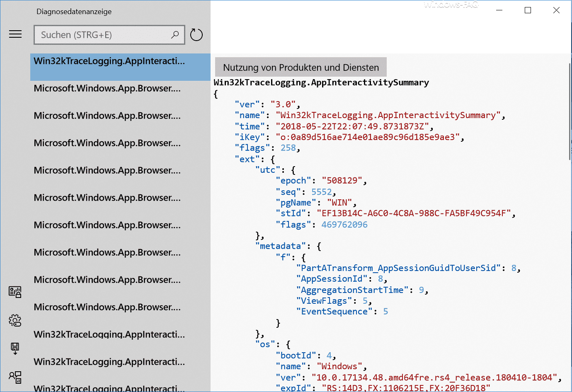Minimize the Diagnosedatenanzeige window
Viewport: 572px width, 392px height.
499,10
